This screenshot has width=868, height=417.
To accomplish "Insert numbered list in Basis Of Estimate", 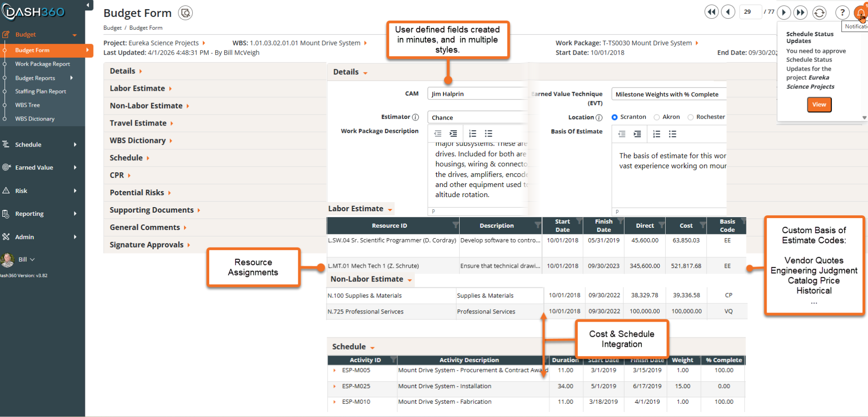I will tap(657, 134).
